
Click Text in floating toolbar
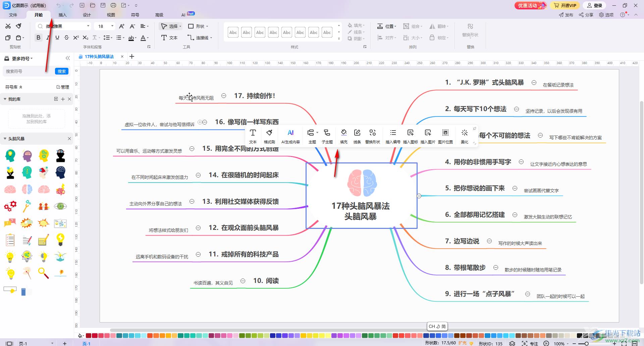253,136
